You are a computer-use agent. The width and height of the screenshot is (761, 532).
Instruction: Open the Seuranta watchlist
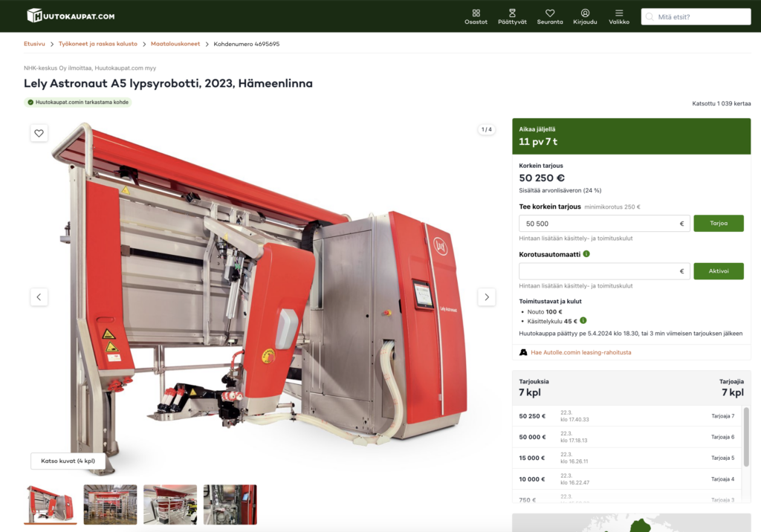tap(550, 16)
